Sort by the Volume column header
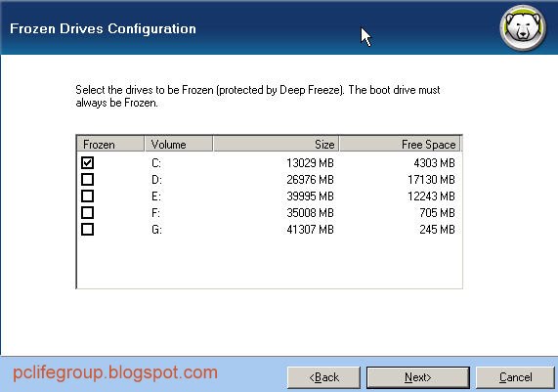This screenshot has width=558, height=392. pyautogui.click(x=179, y=145)
